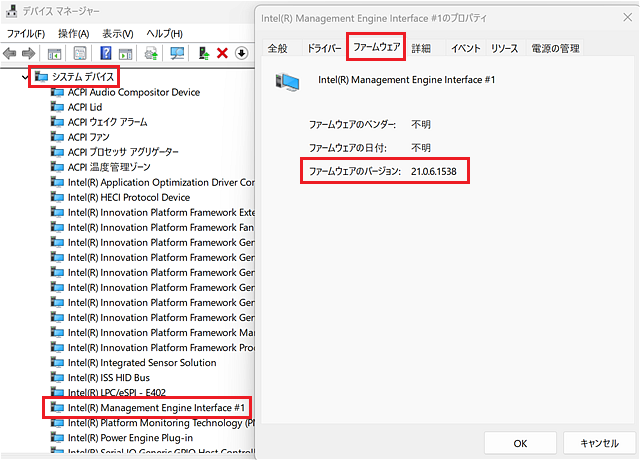This screenshot has height=460, width=640.
Task: Open the イベント tab
Action: (465, 49)
